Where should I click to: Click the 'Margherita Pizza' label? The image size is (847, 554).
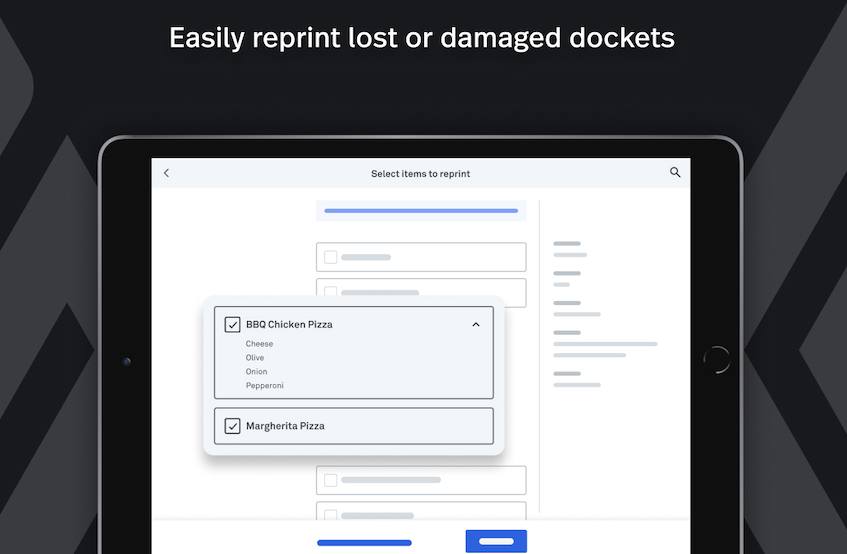(x=285, y=426)
